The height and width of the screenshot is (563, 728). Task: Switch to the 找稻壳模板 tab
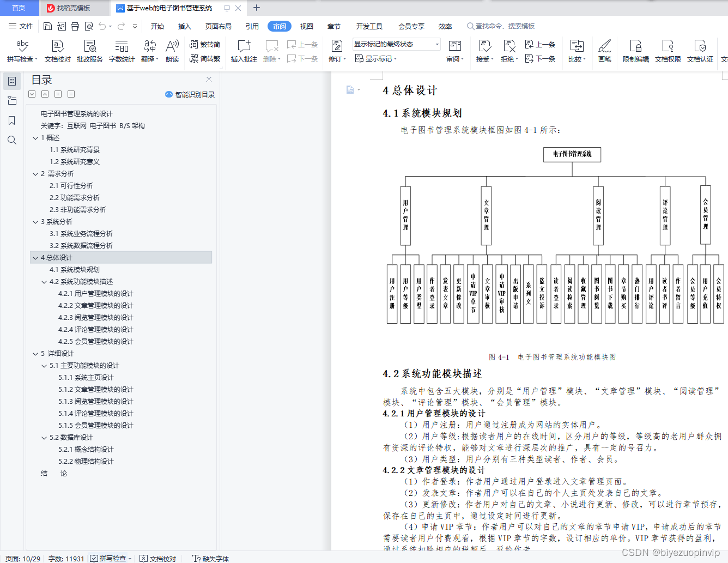[74, 8]
